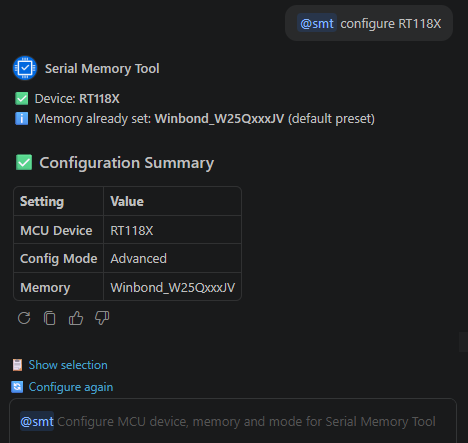Click the green check beside Configuration Summary
The width and height of the screenshot is (468, 443).
click(x=24, y=163)
